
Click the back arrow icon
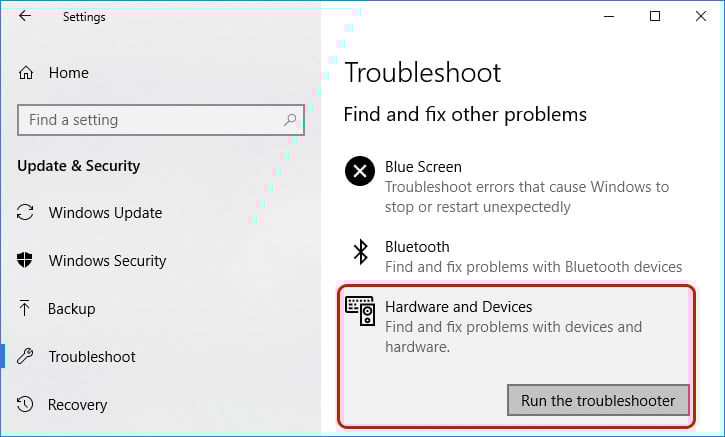(25, 16)
